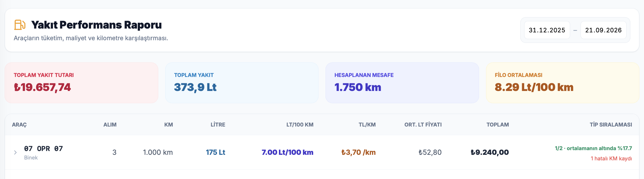Screen dimensions: 644x179
Task: Click the total fuel value 373,9 Lt
Action: click(195, 87)
